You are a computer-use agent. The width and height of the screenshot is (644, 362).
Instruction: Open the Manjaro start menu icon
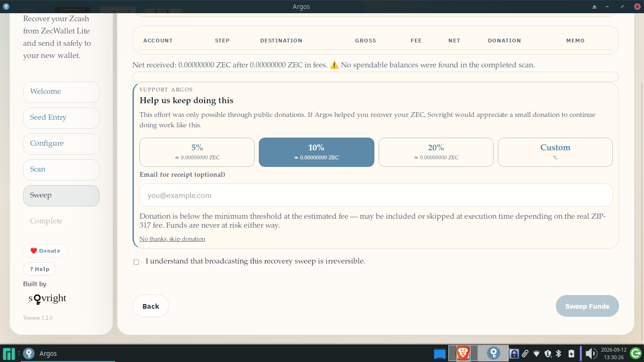pyautogui.click(x=9, y=354)
